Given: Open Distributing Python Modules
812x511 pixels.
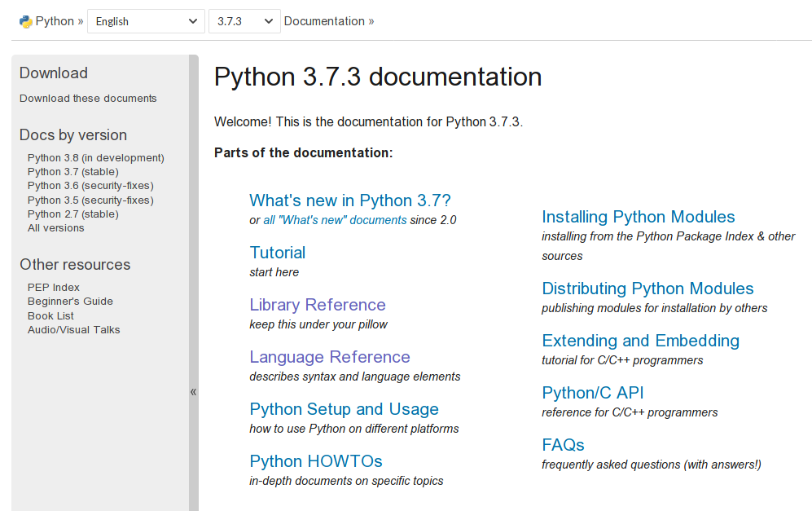Looking at the screenshot, I should [647, 289].
